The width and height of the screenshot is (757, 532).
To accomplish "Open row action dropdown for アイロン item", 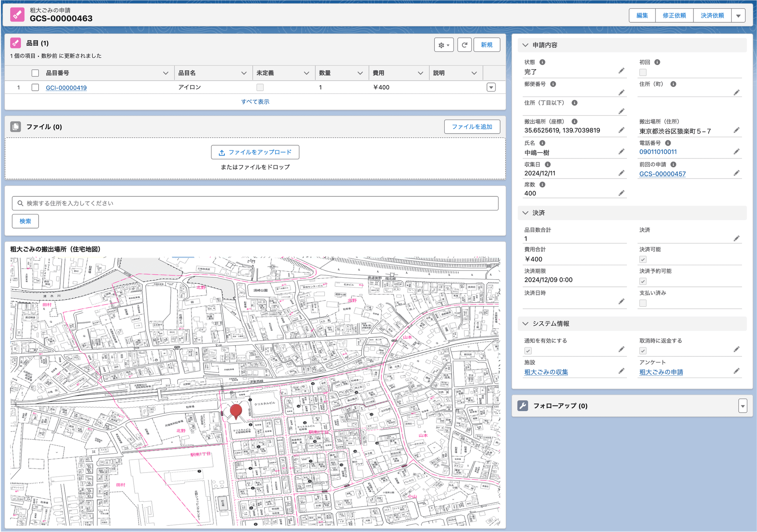I will coord(491,87).
